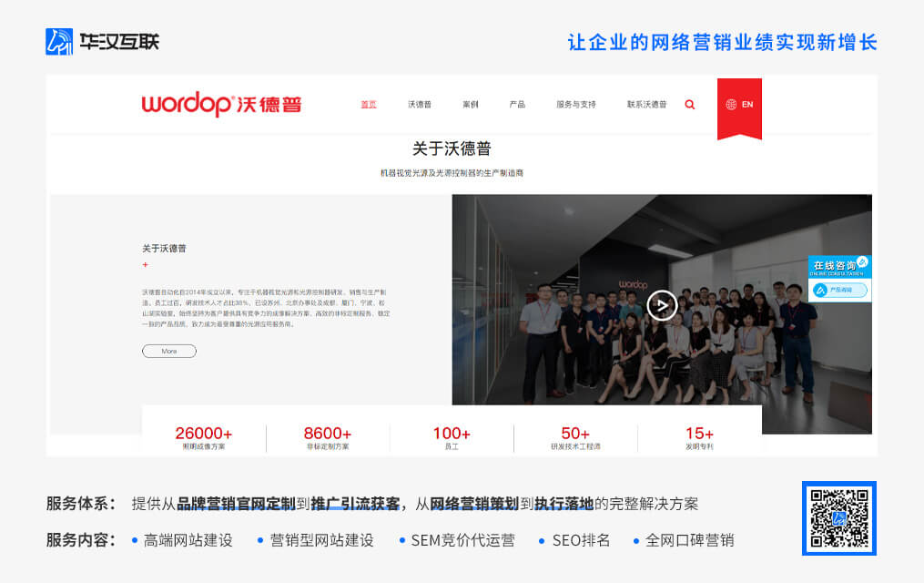924x583 pixels.
Task: Open the 案例 menu item
Action: [x=471, y=105]
